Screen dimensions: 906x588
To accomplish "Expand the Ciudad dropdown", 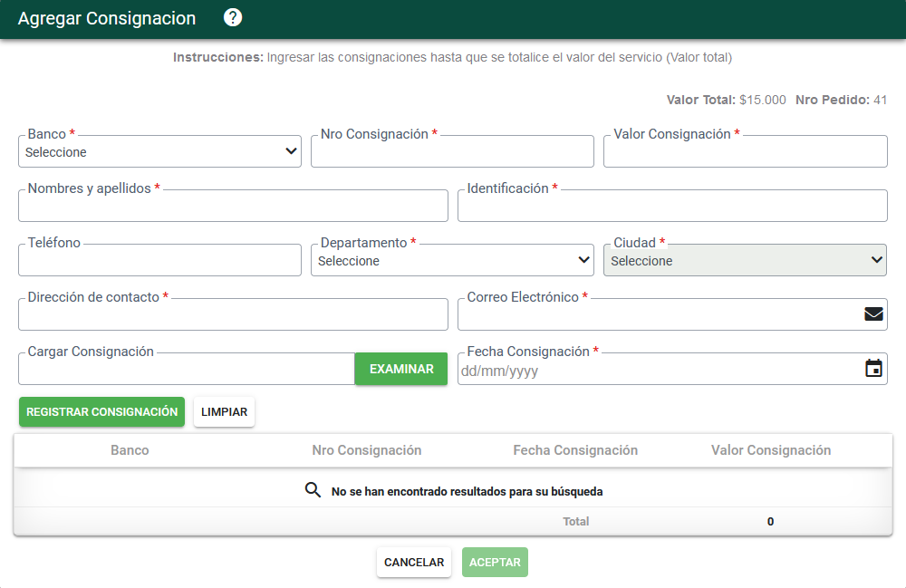I will point(746,261).
